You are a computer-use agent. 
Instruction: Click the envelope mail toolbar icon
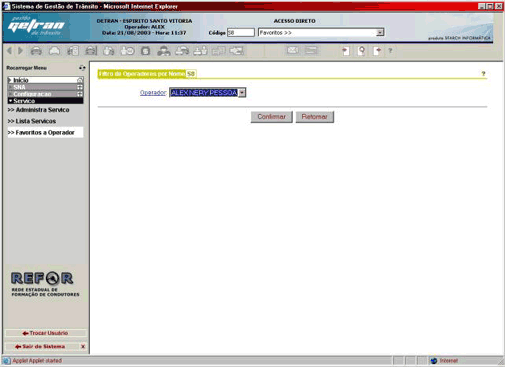[292, 51]
